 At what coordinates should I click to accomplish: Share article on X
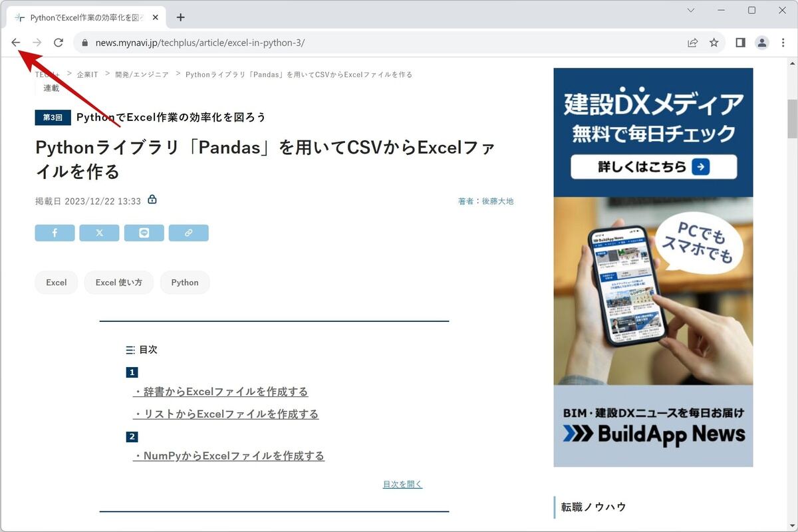coord(99,233)
